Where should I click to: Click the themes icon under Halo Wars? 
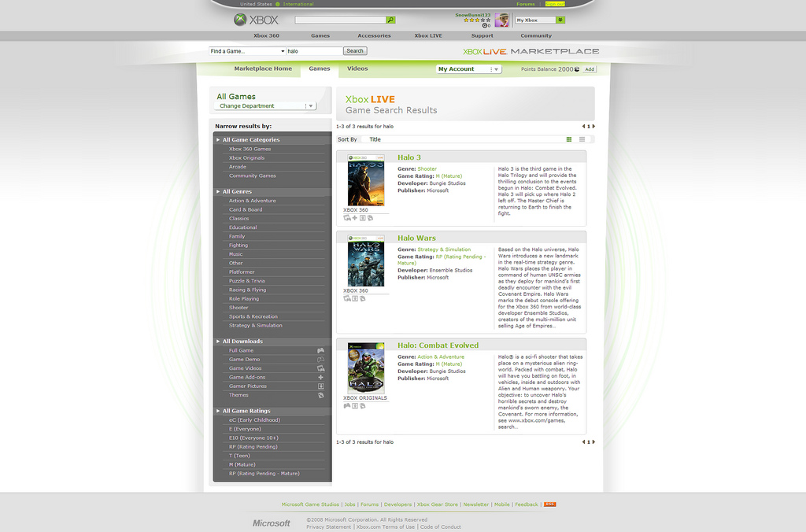point(362,298)
